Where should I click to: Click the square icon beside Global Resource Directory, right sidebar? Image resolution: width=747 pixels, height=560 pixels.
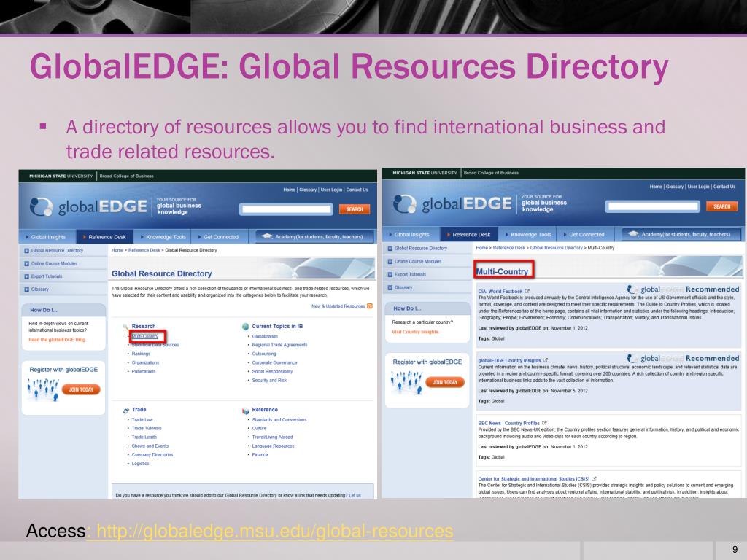[390, 248]
